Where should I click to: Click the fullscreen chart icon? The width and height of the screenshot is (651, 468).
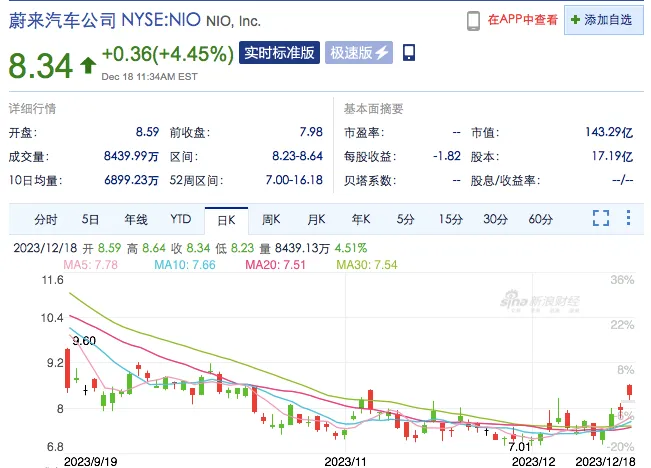tap(601, 218)
